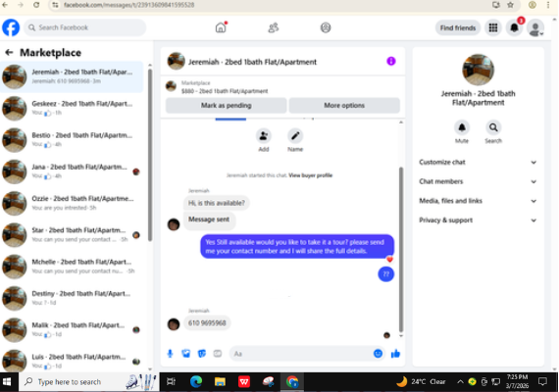Open Ozzie conversation in list
The height and width of the screenshot is (392, 559).
coord(72,203)
